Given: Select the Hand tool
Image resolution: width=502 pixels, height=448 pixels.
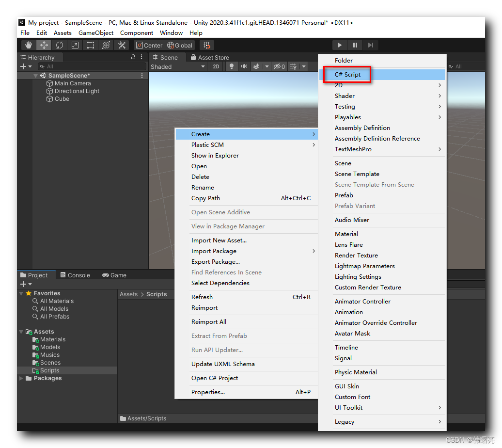Looking at the screenshot, I should (29, 45).
